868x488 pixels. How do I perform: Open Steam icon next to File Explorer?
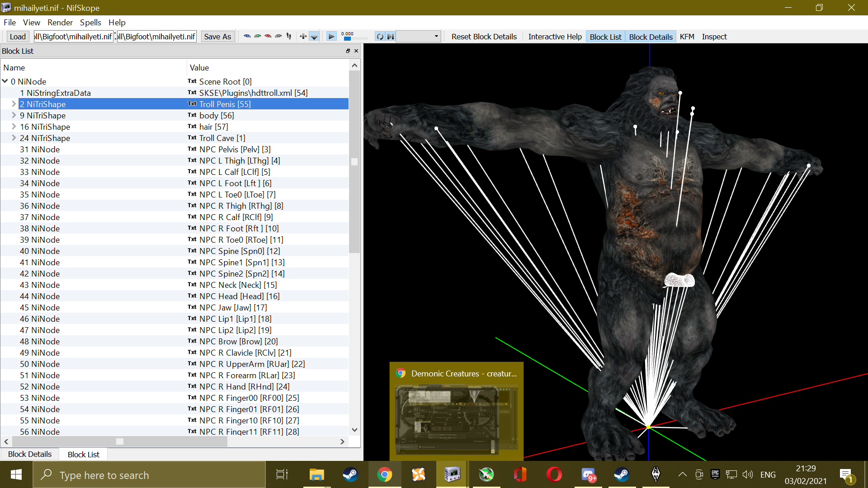(350, 474)
